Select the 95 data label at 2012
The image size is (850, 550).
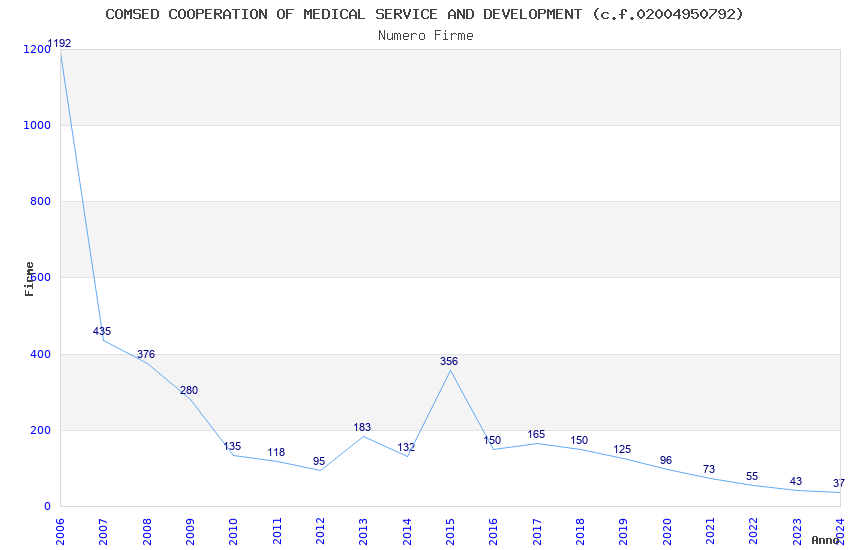click(319, 461)
